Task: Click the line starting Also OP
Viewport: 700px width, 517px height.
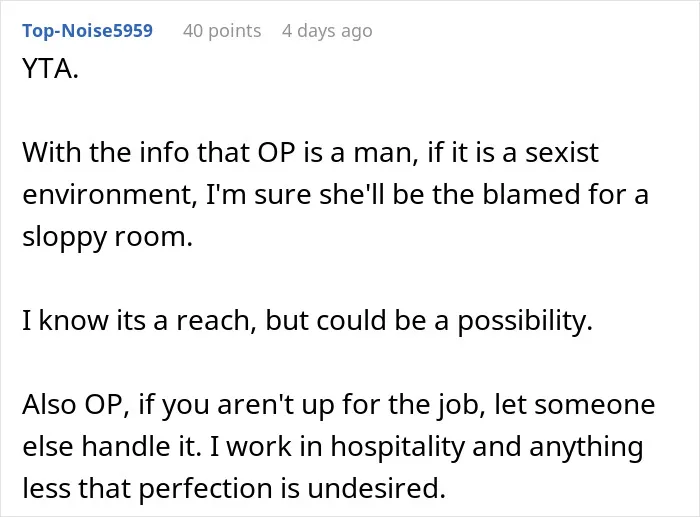Action: tap(339, 404)
